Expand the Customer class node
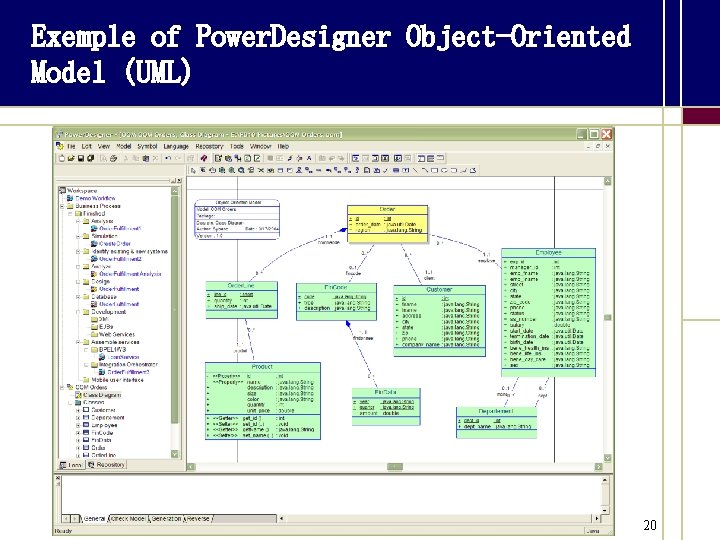Viewport: 720px width, 540px height. pyautogui.click(x=78, y=410)
